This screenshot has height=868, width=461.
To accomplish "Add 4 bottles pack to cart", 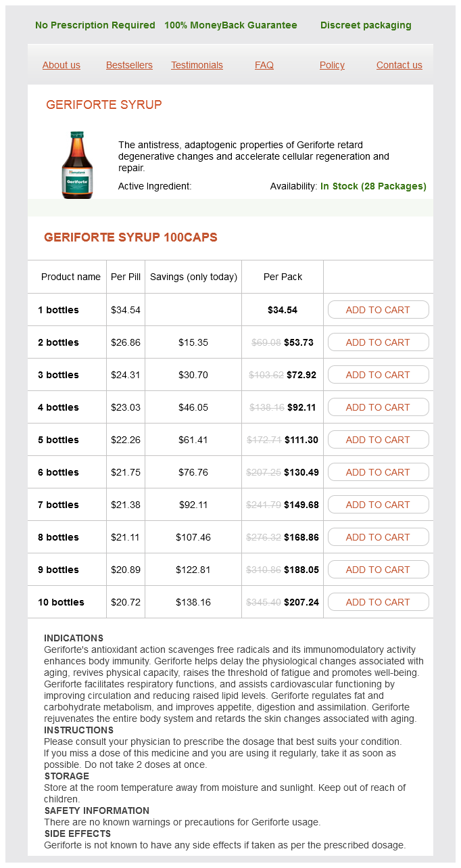I will [378, 407].
